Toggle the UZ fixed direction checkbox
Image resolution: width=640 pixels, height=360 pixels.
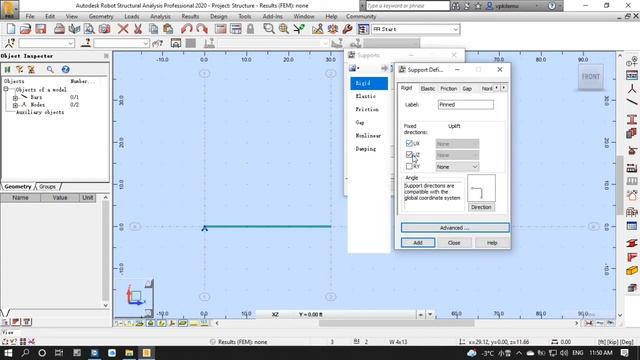pos(409,155)
